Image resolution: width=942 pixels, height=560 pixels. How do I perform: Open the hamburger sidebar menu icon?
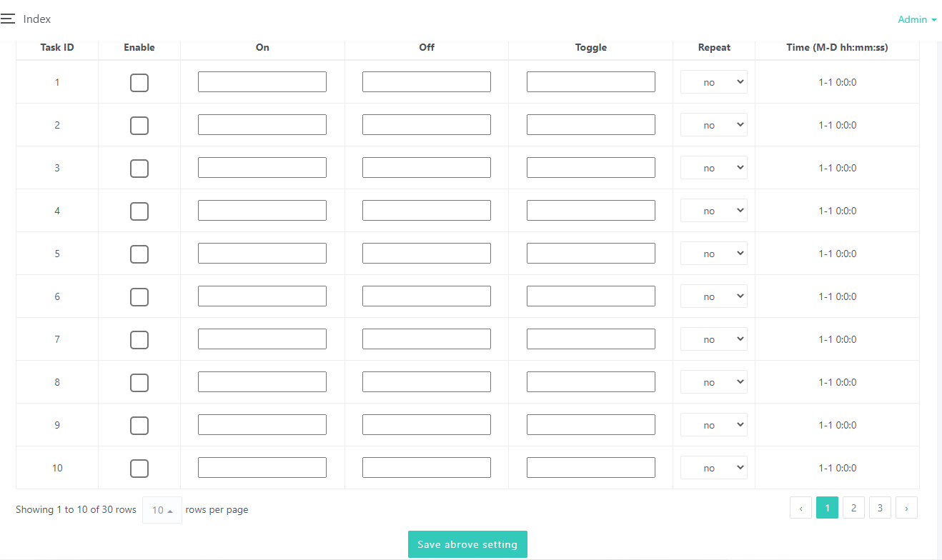coord(8,19)
